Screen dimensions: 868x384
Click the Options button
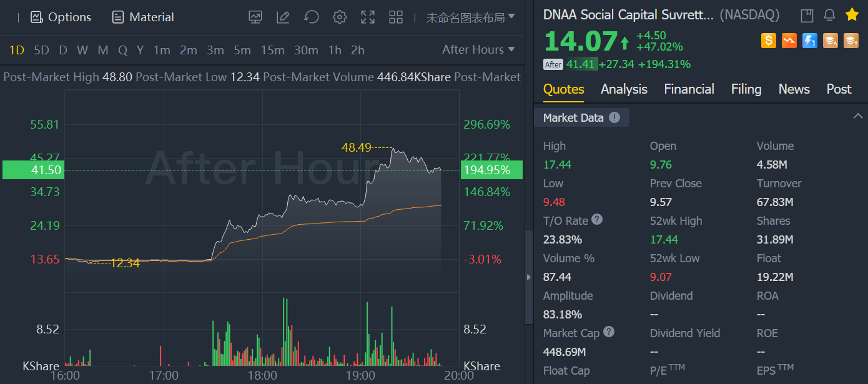[61, 17]
